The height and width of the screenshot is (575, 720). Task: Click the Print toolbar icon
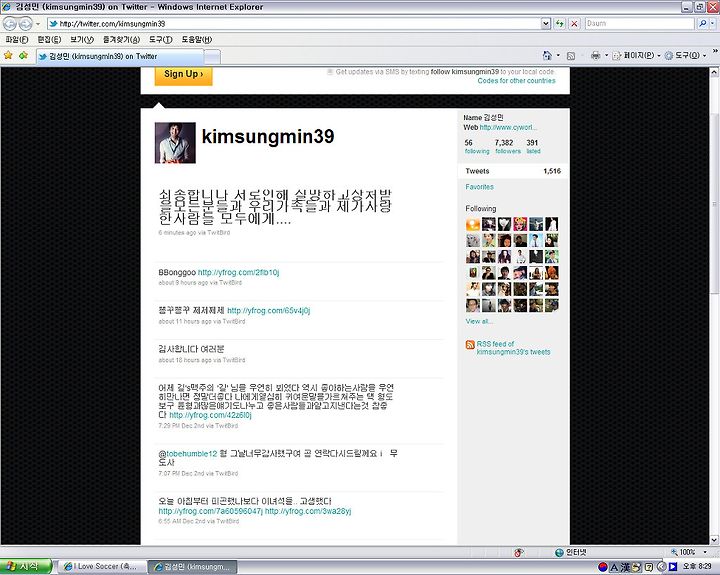[596, 56]
